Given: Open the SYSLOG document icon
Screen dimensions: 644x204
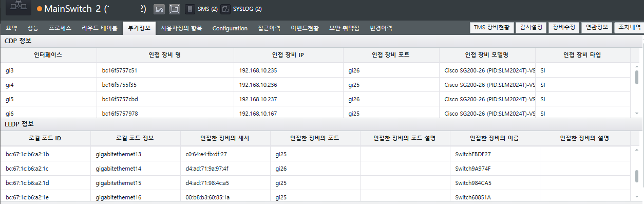Looking at the screenshot, I should click(225, 9).
